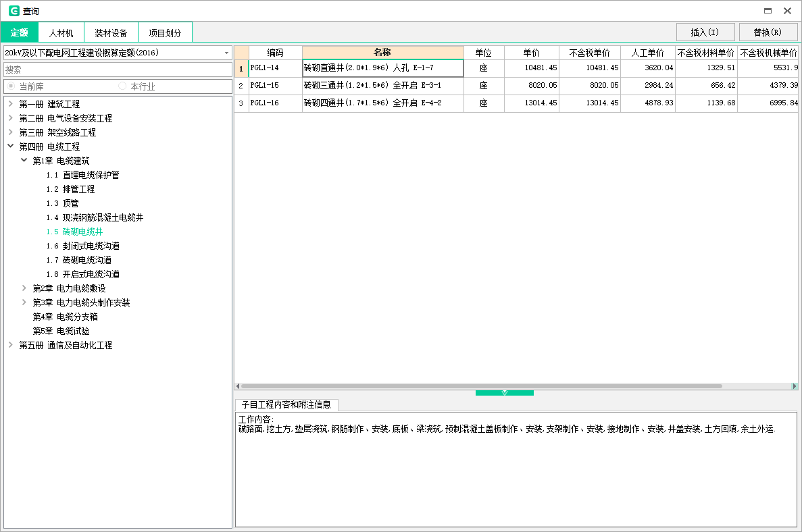
Task: Select tree item 1.4 现浇钢筋混凝土电缆井
Action: (95, 217)
